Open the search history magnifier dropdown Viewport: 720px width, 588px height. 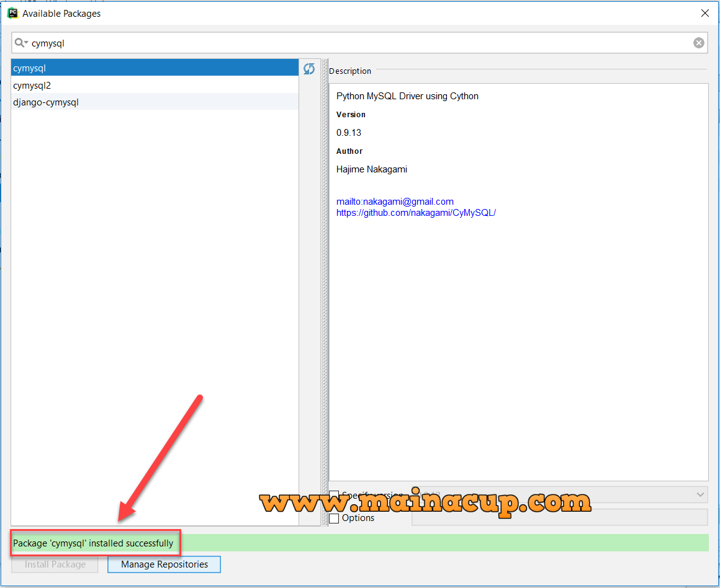coord(21,43)
